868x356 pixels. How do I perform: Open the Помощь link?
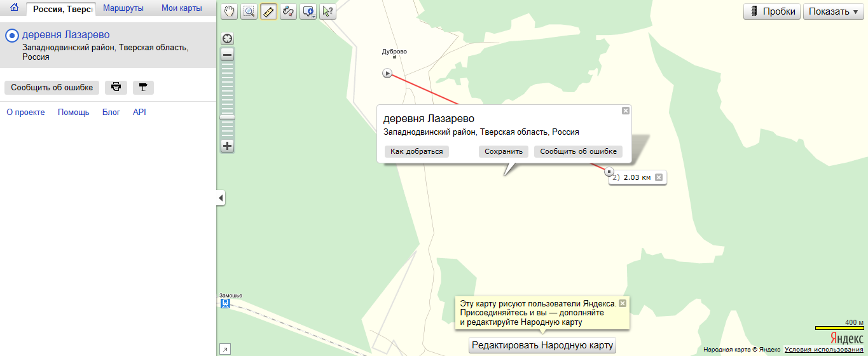[73, 112]
